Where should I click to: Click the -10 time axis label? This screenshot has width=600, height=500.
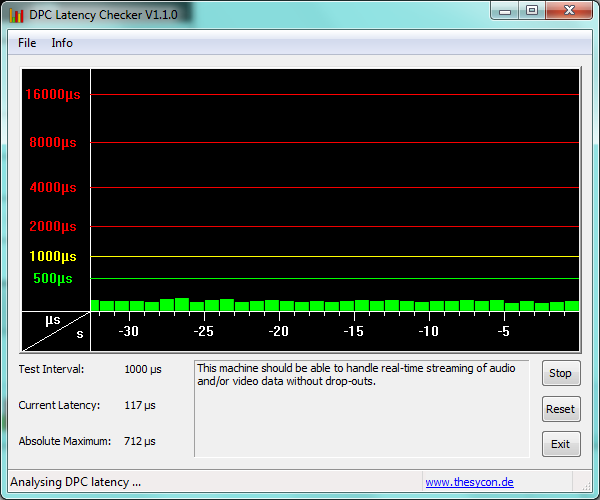pyautogui.click(x=429, y=331)
